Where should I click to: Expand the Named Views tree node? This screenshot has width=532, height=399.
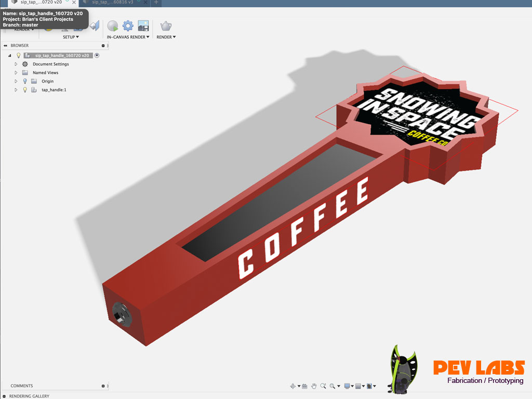[x=16, y=73]
